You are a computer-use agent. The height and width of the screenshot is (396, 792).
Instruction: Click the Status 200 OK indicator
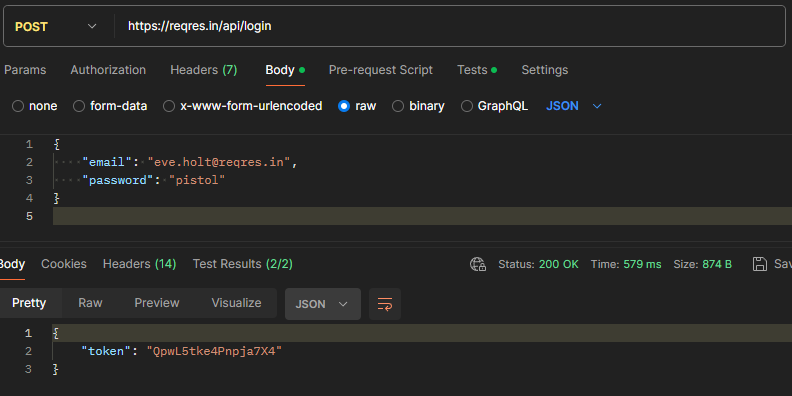tap(538, 264)
